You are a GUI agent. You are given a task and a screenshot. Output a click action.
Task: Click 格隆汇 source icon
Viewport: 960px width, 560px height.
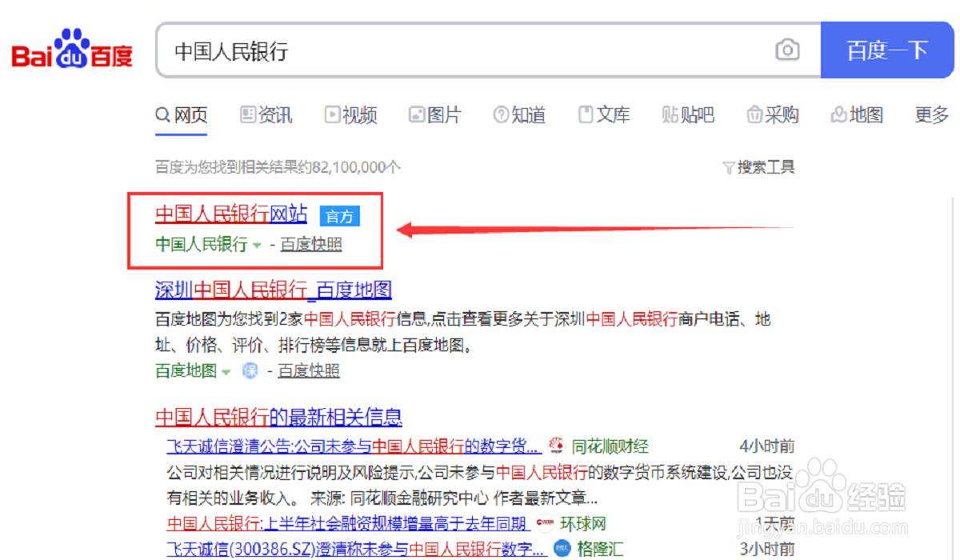click(x=563, y=549)
